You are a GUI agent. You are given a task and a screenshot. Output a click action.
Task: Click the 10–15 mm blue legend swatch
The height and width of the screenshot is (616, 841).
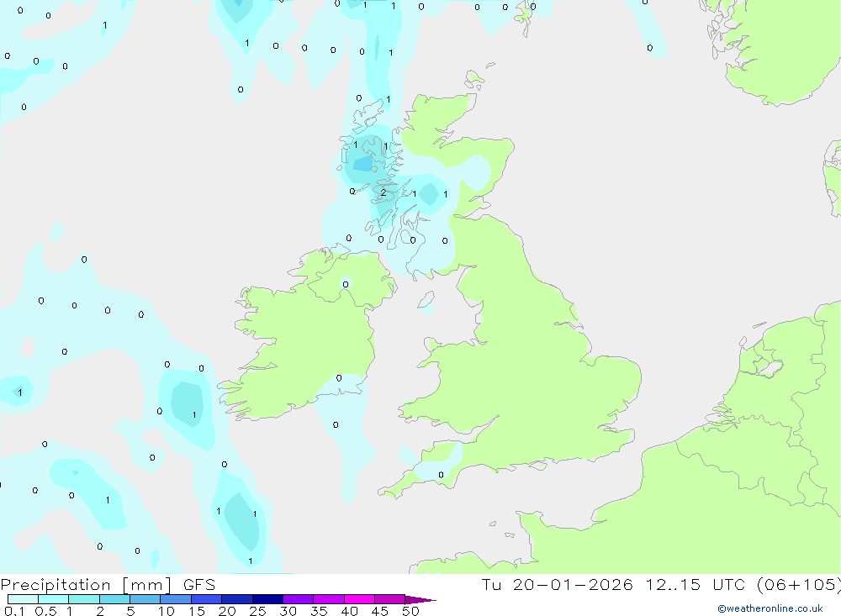click(176, 599)
